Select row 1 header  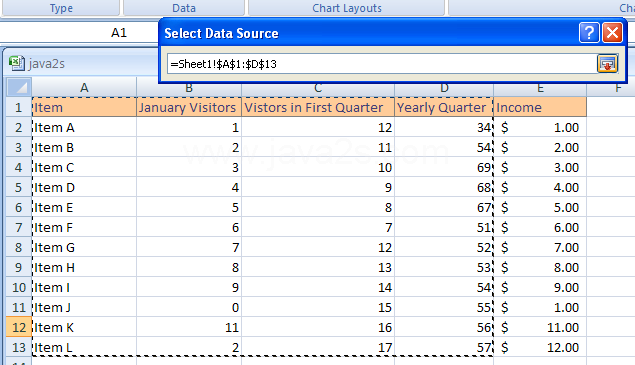pos(19,107)
